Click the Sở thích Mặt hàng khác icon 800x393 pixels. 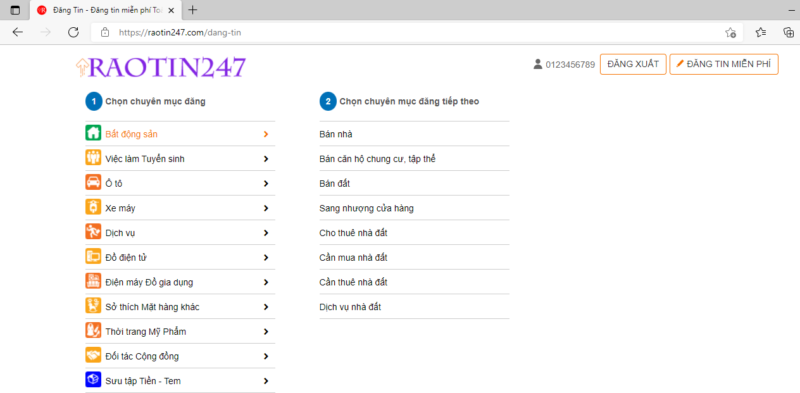point(93,306)
